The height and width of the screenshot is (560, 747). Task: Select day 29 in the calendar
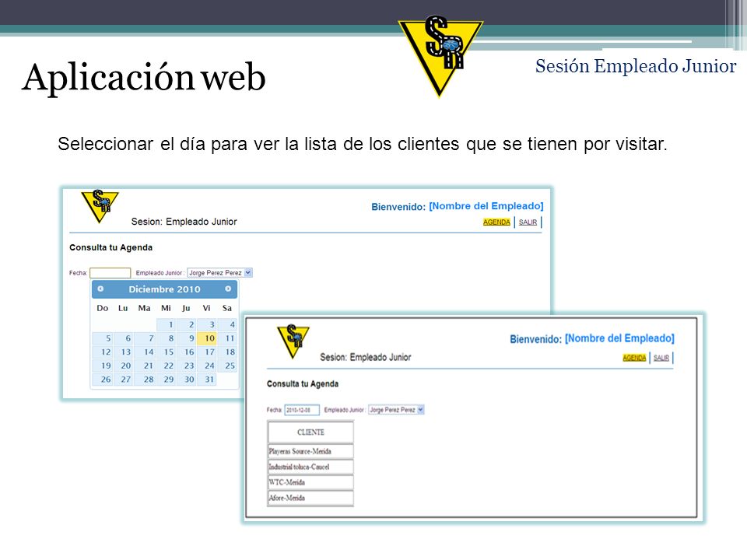[x=167, y=380]
